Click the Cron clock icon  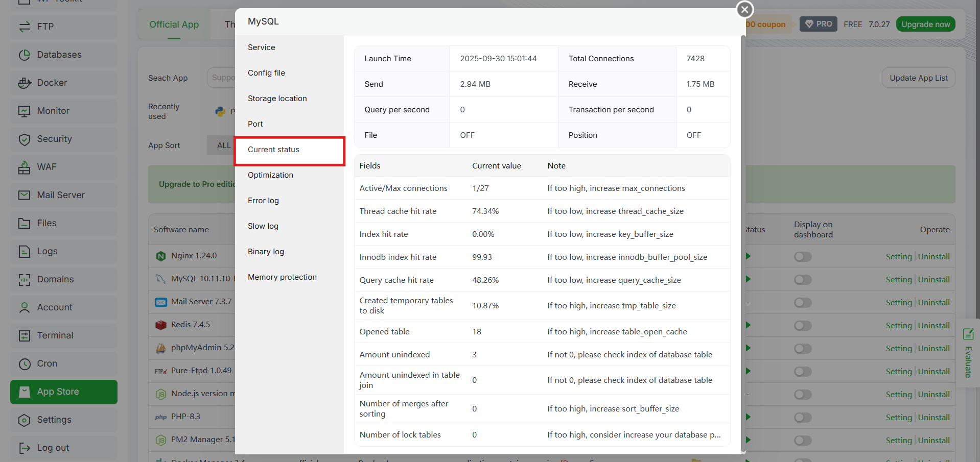pyautogui.click(x=24, y=363)
